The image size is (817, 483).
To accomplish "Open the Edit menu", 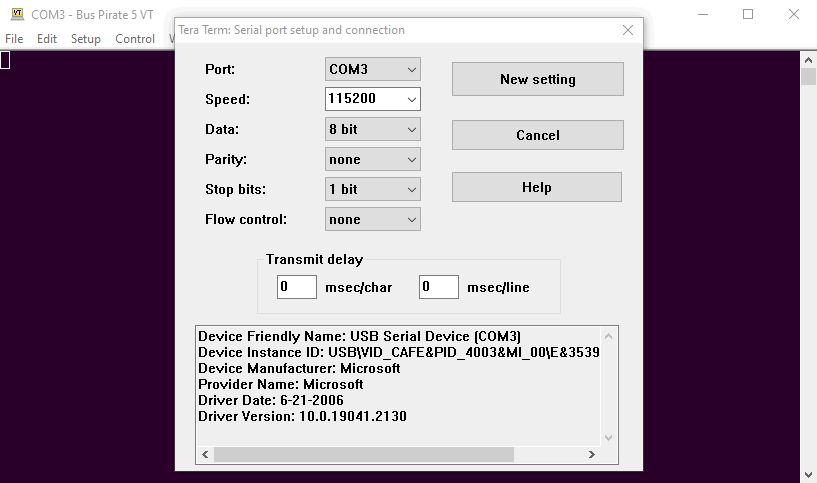I will coord(47,39).
